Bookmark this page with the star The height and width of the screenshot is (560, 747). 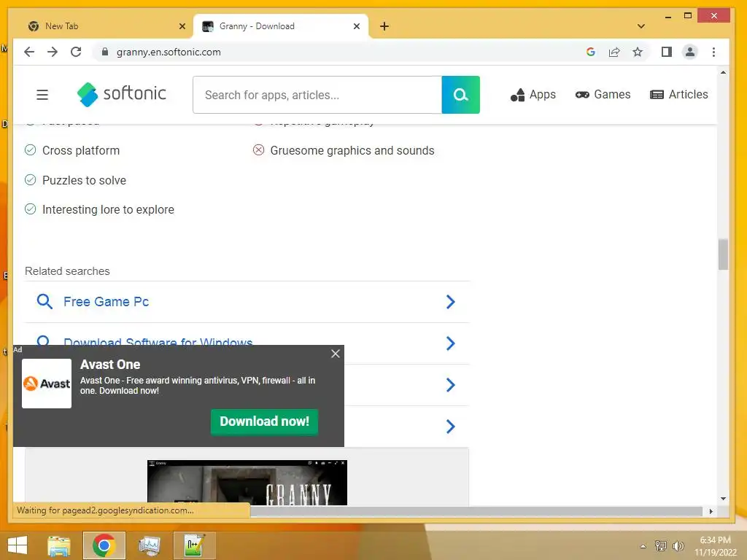tap(638, 52)
